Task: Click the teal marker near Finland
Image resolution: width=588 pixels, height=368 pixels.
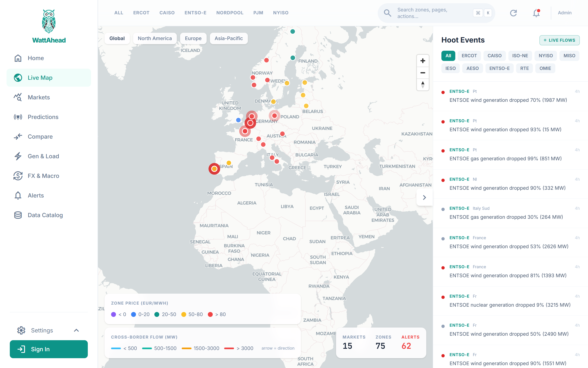Action: pyautogui.click(x=293, y=58)
